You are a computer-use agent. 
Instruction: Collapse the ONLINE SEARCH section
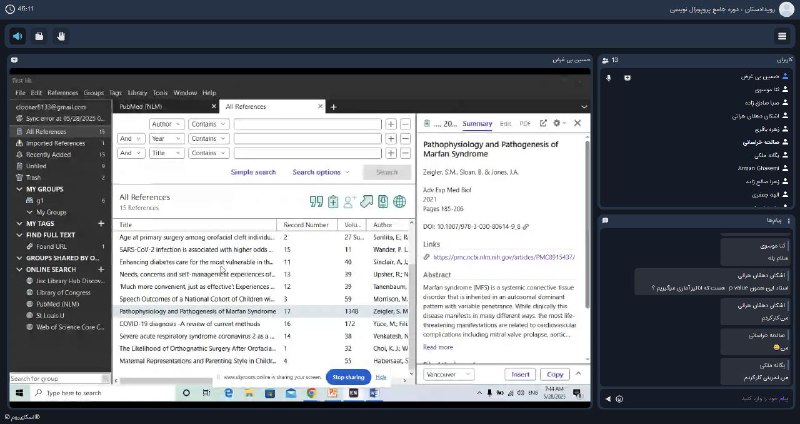pos(19,269)
